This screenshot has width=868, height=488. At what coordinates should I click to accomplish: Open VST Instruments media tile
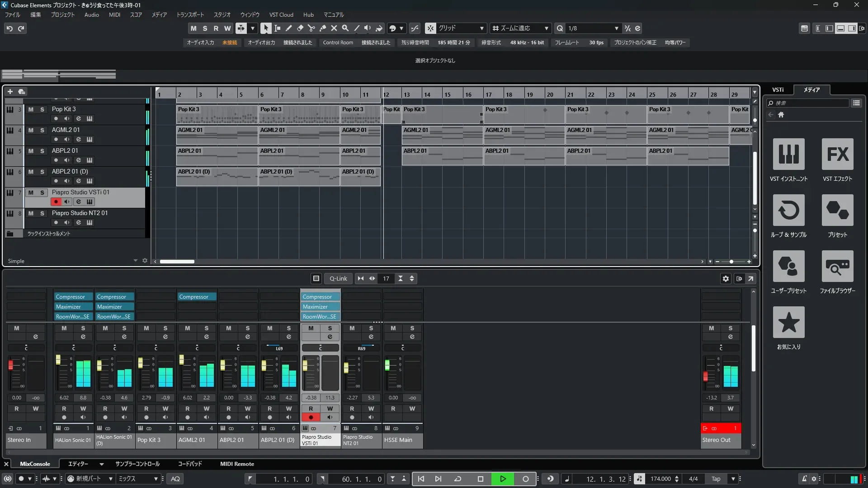click(x=788, y=155)
